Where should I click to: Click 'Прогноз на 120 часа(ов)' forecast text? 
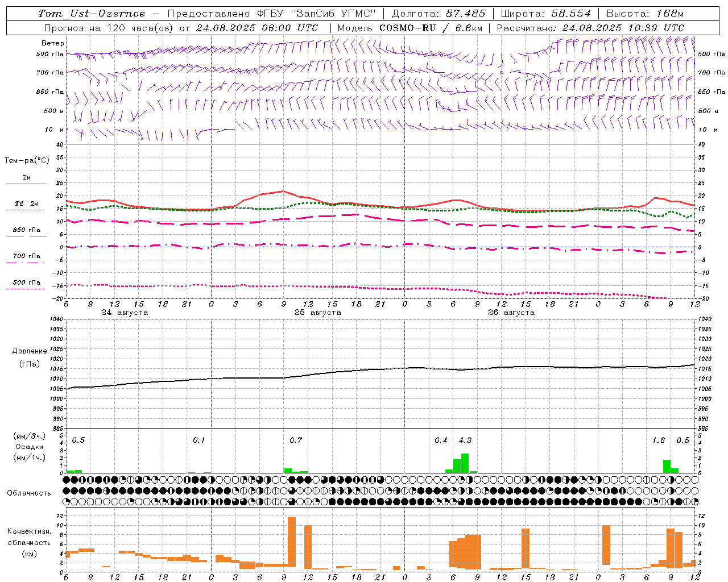pos(109,28)
